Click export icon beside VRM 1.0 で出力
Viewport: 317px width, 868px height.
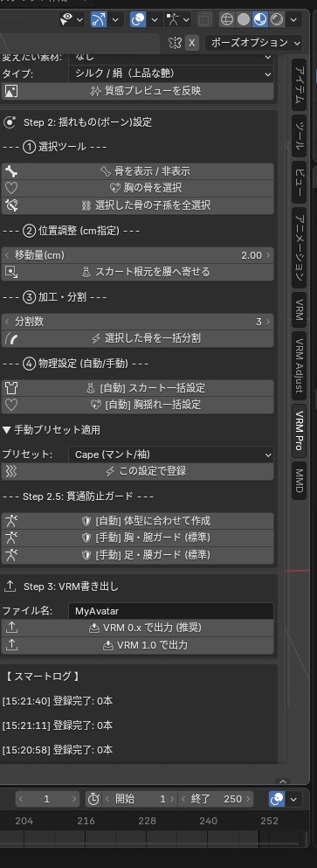(x=11, y=645)
